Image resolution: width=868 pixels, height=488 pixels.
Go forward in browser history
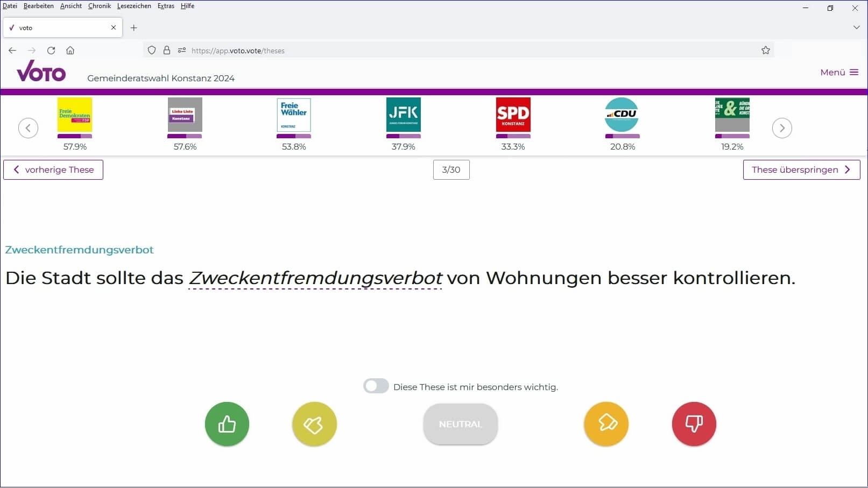tap(32, 50)
